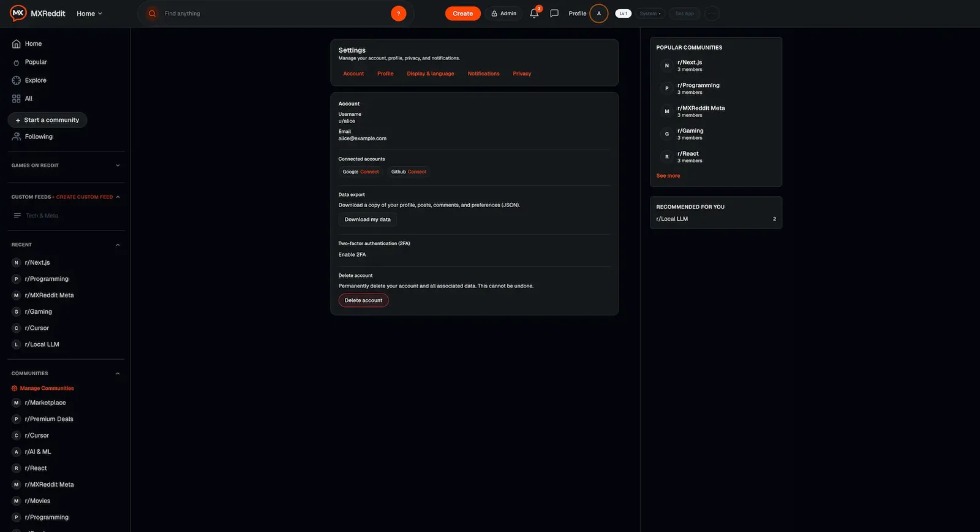Click the Delete account button
Screen dimensions: 980x532
point(363,300)
